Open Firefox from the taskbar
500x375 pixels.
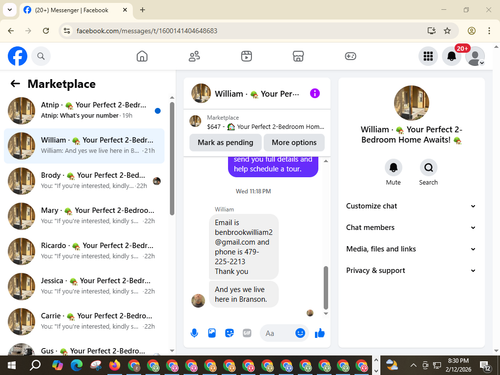tap(115, 365)
